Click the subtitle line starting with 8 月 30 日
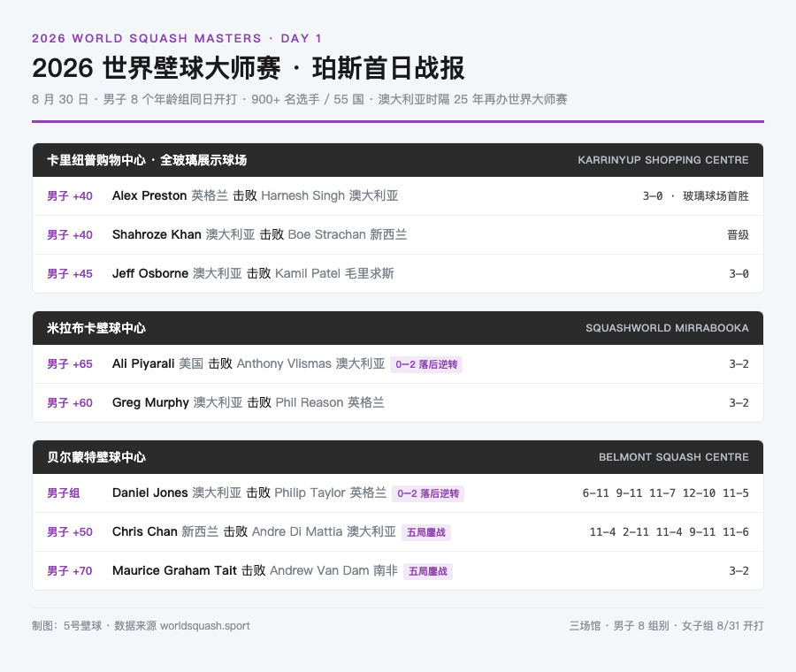 click(x=300, y=99)
